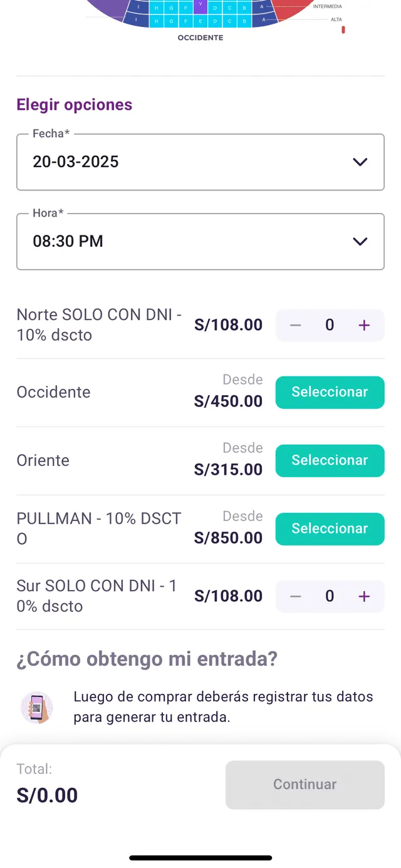Tap the Continuar button
401x868 pixels.
click(x=305, y=784)
